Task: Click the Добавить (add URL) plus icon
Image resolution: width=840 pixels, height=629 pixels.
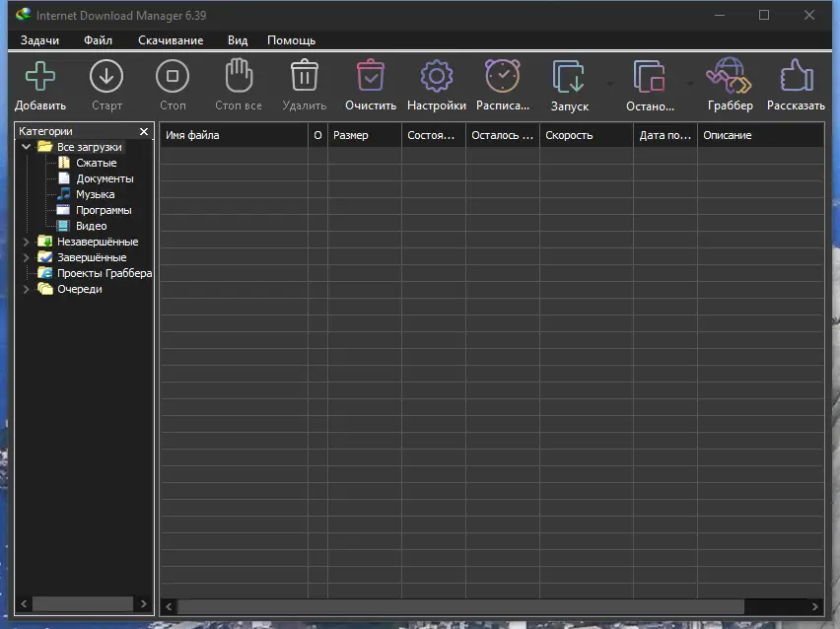Action: coord(40,76)
